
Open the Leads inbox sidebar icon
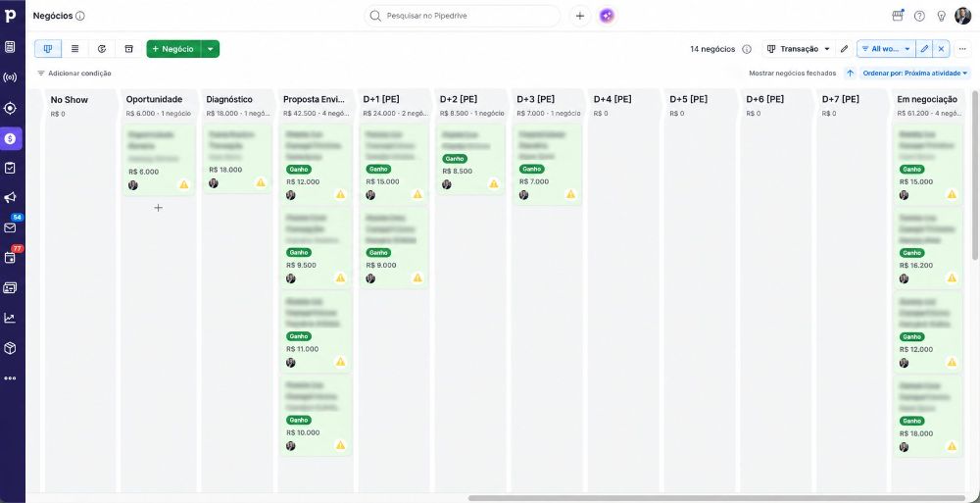click(x=10, y=47)
